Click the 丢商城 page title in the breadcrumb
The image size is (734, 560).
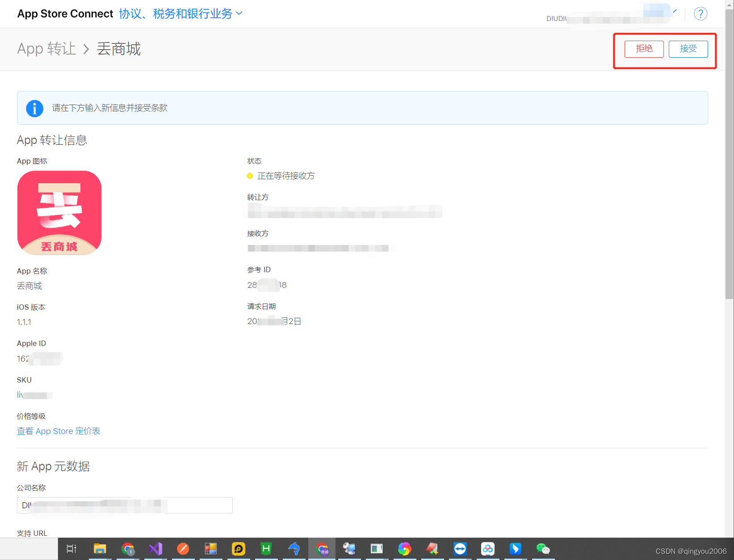tap(119, 49)
